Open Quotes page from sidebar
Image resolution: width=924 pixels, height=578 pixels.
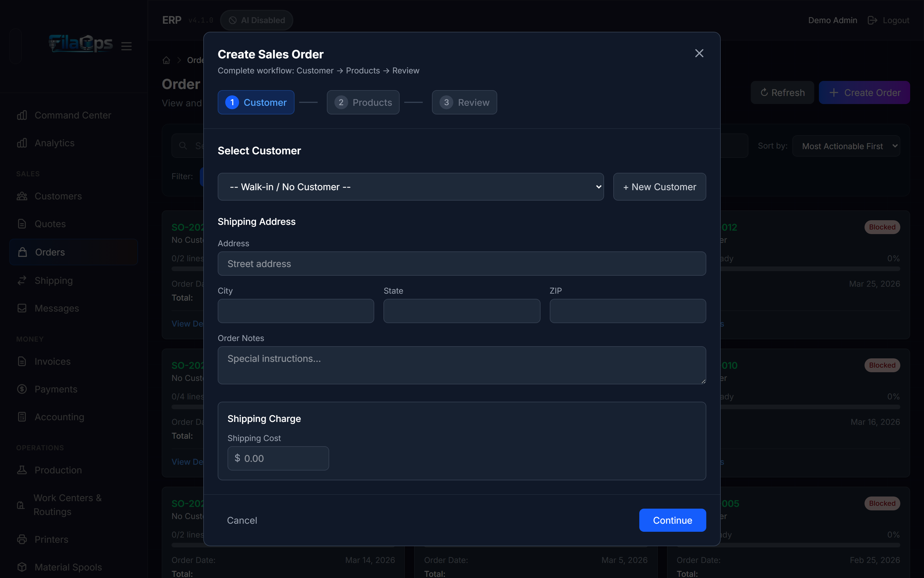pyautogui.click(x=73, y=224)
